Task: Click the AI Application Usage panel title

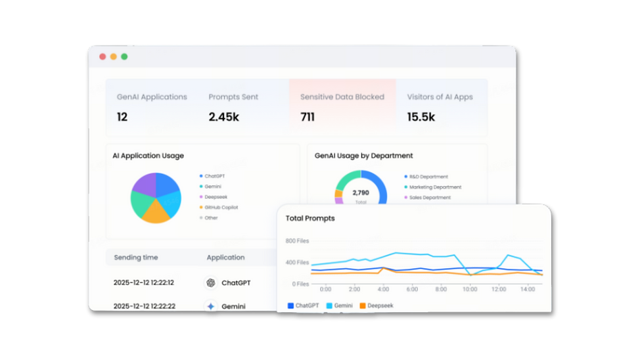Action: click(149, 156)
